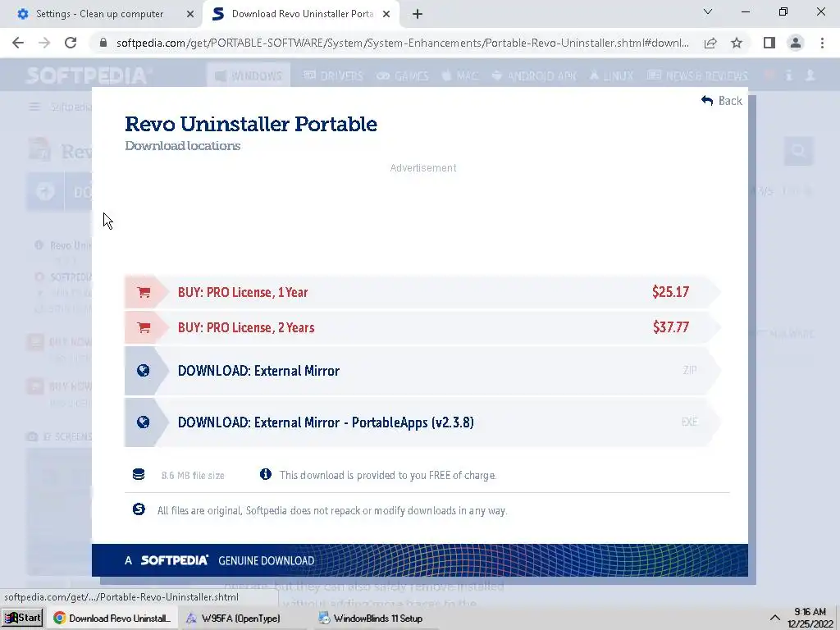Click the globe icon of the External Mirror ZIP download
Image resolution: width=840 pixels, height=630 pixels.
pyautogui.click(x=143, y=371)
